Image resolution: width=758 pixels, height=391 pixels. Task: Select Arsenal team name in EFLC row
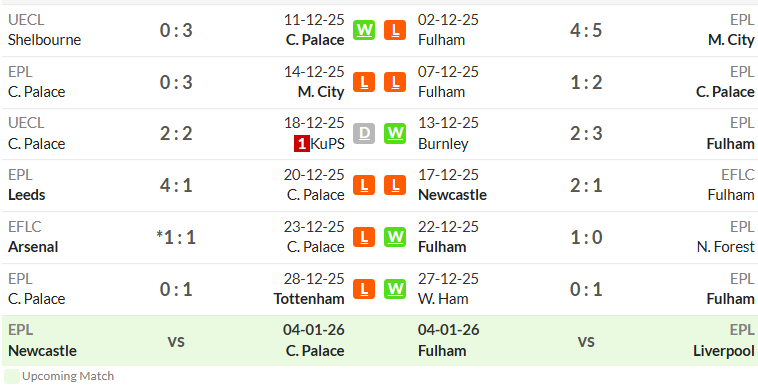[x=33, y=247]
